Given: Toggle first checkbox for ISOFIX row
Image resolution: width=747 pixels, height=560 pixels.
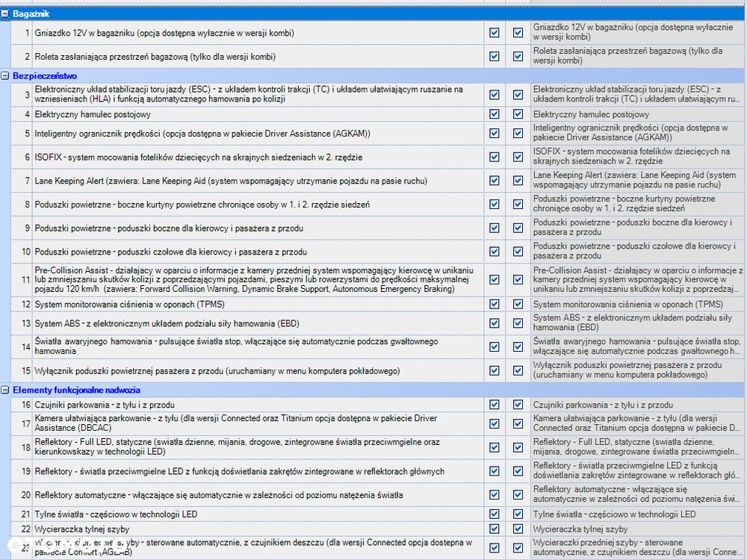Looking at the screenshot, I should click(x=495, y=157).
